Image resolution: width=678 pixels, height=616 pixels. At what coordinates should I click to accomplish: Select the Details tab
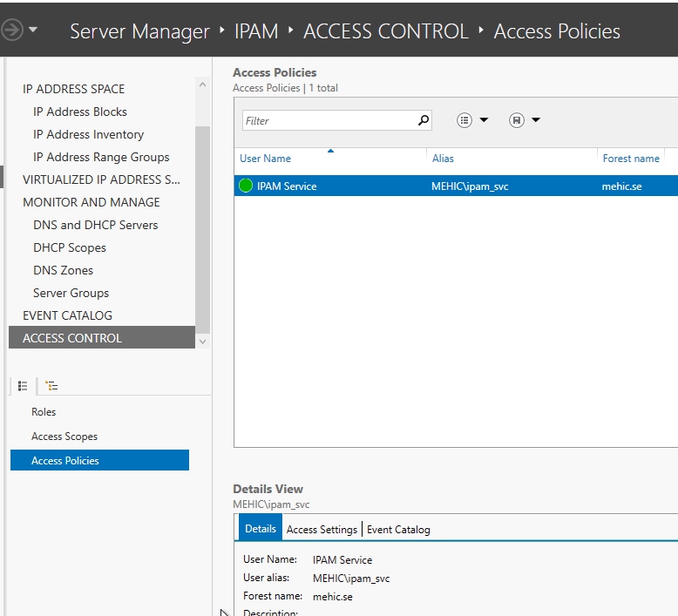pyautogui.click(x=260, y=529)
